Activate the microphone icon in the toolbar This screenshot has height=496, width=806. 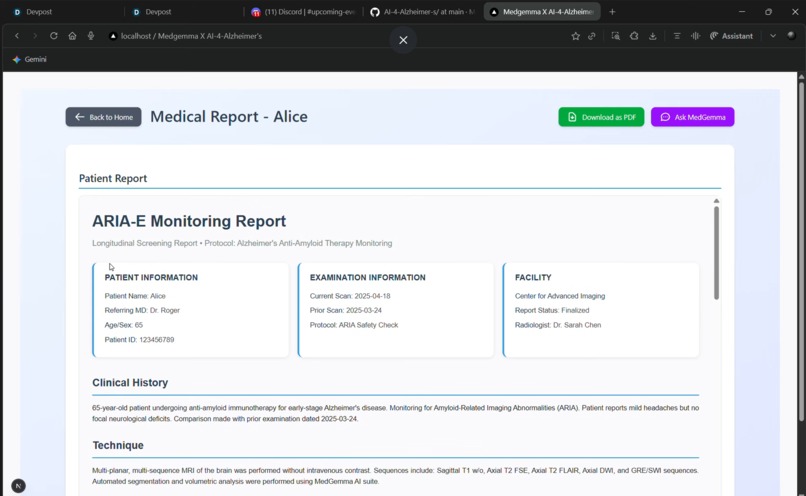point(91,36)
